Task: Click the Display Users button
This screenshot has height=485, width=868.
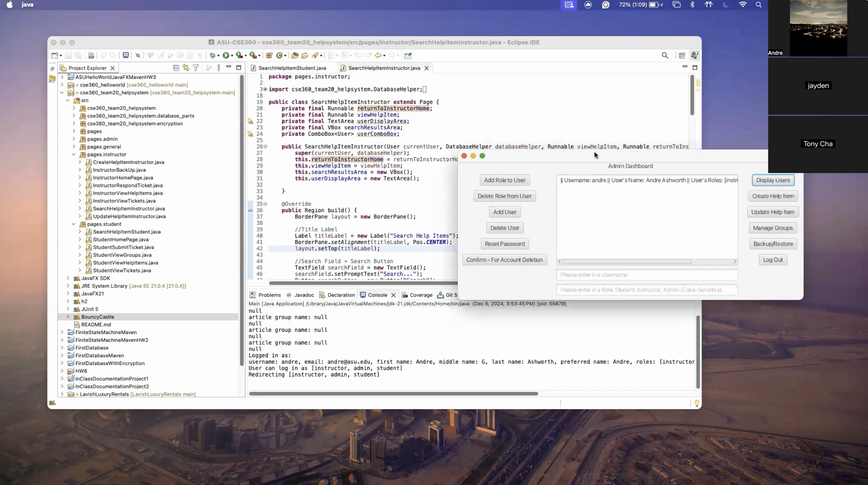Action: (773, 180)
